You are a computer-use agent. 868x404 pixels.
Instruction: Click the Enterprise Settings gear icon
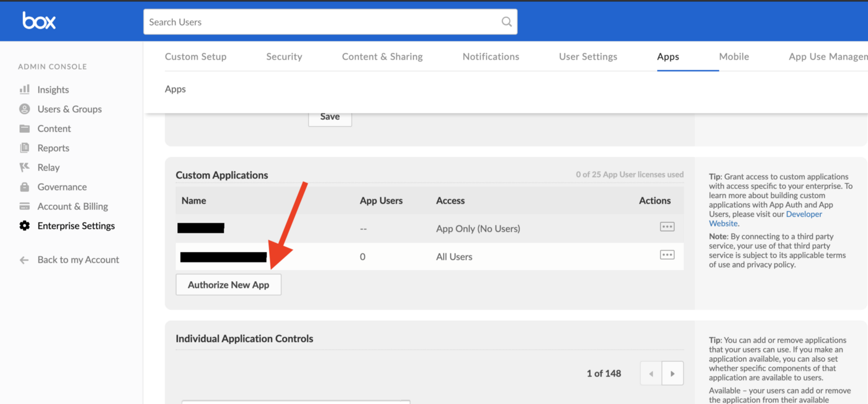[x=25, y=226]
